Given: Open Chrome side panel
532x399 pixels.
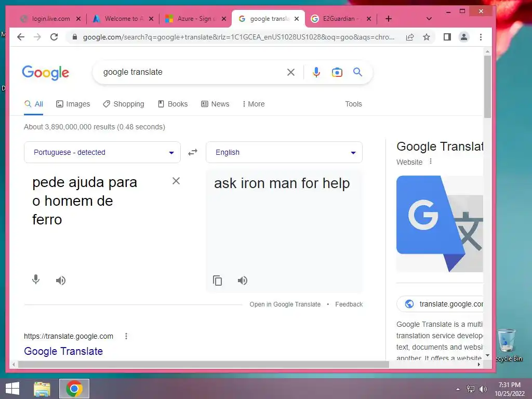Looking at the screenshot, I should coord(447,37).
